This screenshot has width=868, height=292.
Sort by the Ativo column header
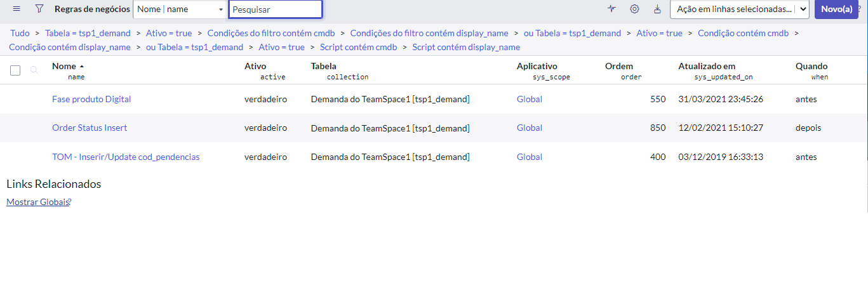[255, 66]
